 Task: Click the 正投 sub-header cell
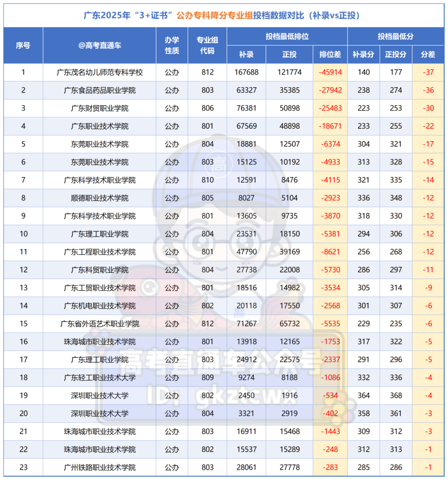tap(290, 54)
